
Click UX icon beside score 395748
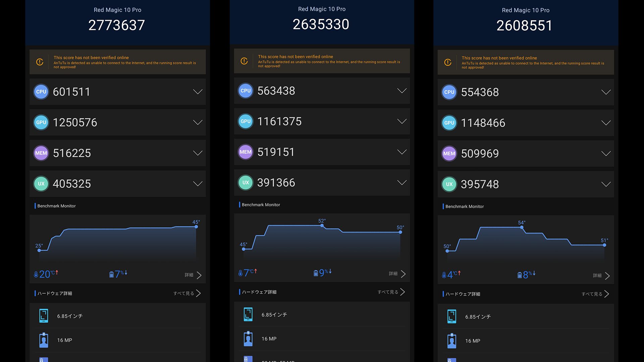(x=449, y=184)
